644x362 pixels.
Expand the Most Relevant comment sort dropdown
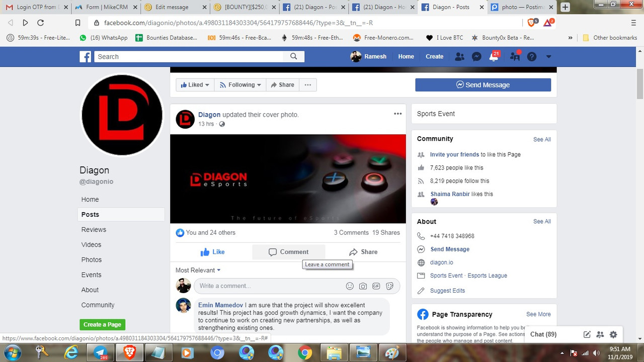(198, 270)
